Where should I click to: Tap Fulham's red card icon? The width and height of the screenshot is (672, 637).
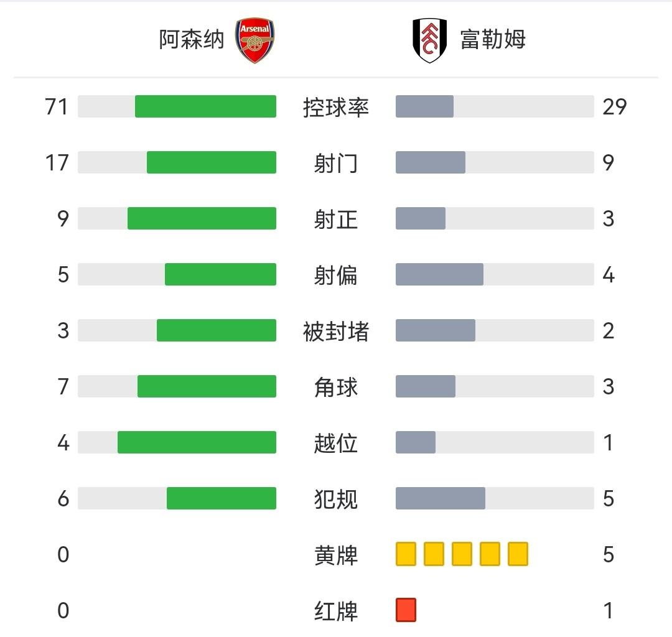point(406,610)
